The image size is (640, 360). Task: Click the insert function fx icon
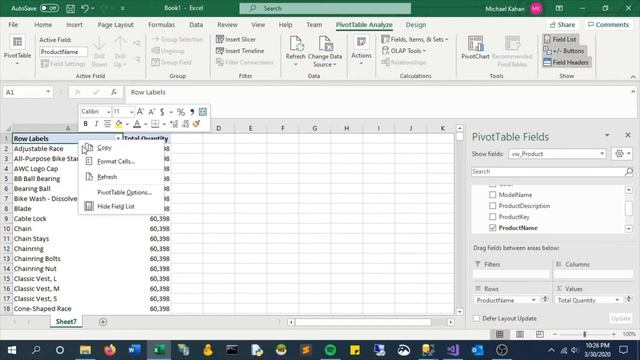pyautogui.click(x=114, y=92)
